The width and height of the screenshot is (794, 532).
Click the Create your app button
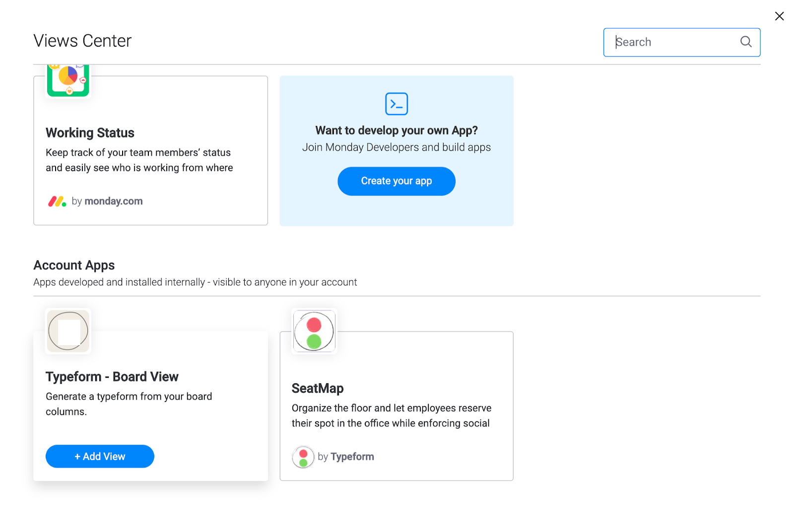tap(397, 181)
